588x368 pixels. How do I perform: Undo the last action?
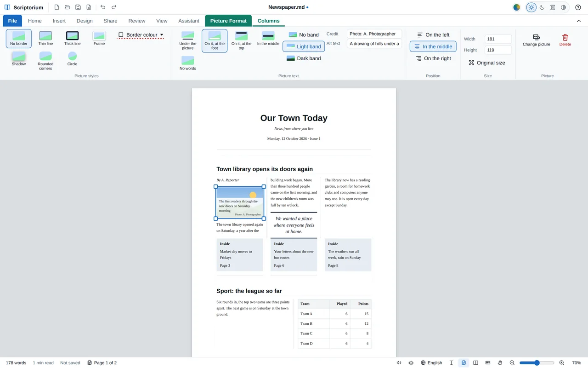click(103, 7)
